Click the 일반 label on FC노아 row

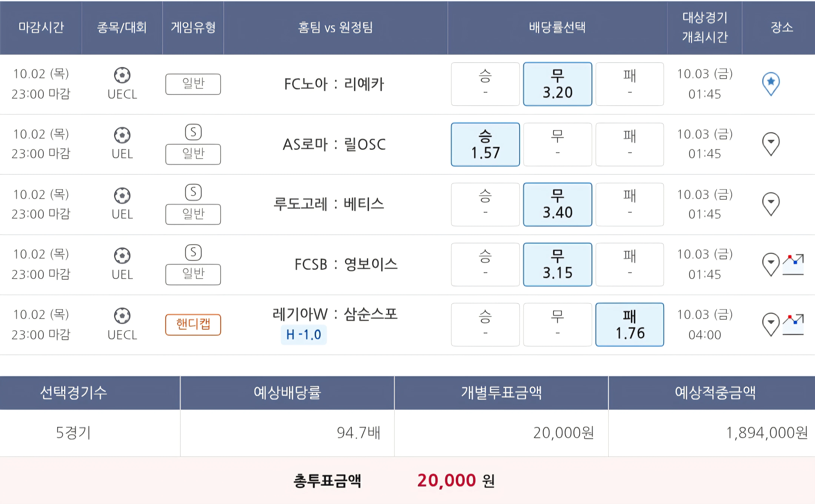[x=193, y=84]
